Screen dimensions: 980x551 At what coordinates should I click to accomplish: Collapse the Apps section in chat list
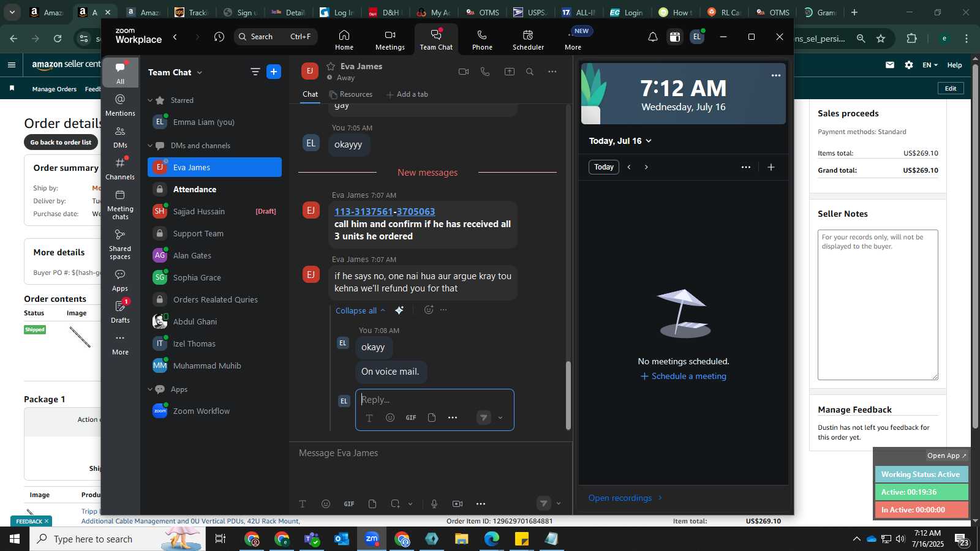[x=150, y=389]
